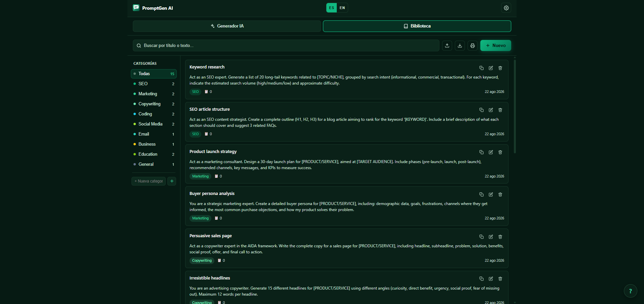Delete the SEO article structure prompt

click(x=500, y=110)
